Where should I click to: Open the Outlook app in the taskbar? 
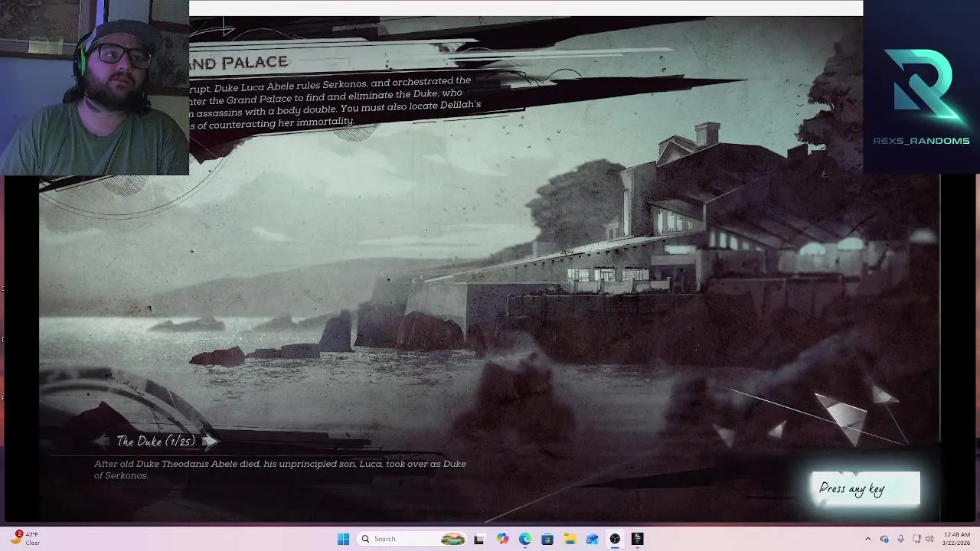(x=593, y=539)
